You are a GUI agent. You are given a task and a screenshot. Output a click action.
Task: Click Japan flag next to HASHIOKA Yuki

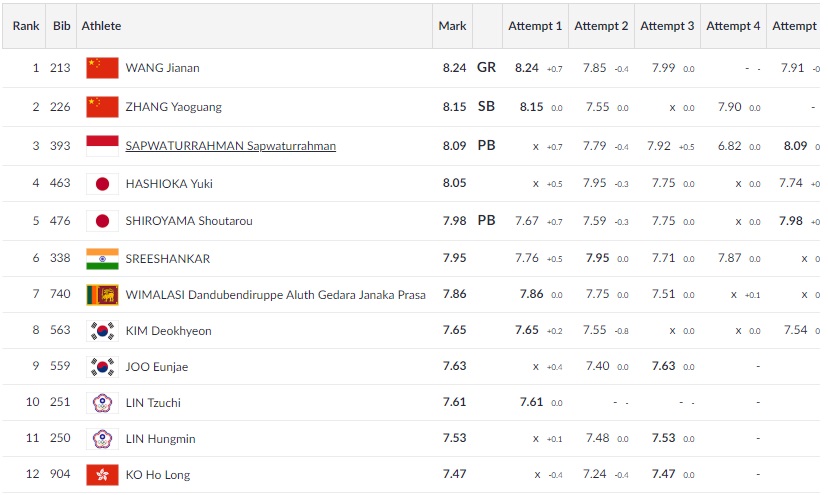102,183
